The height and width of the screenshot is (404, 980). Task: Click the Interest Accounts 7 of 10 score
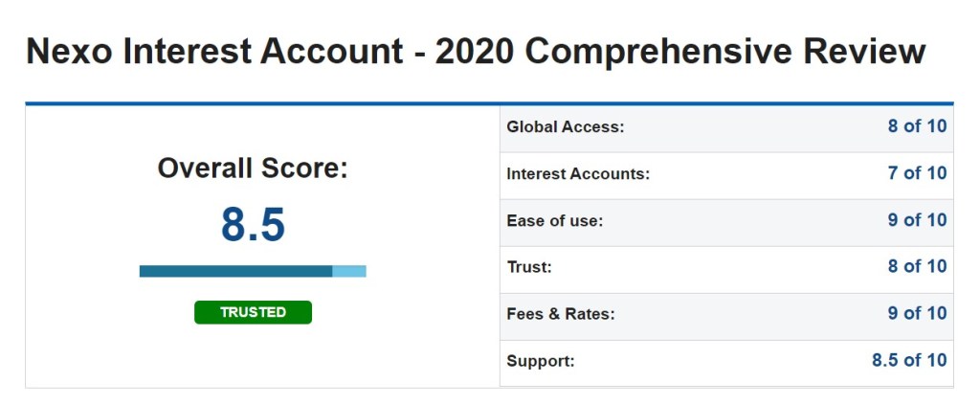(x=917, y=173)
